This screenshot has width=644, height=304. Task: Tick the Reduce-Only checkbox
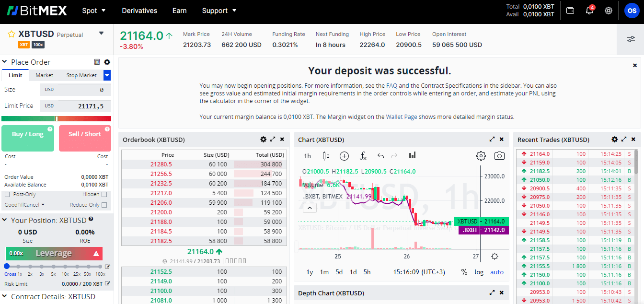(104, 205)
